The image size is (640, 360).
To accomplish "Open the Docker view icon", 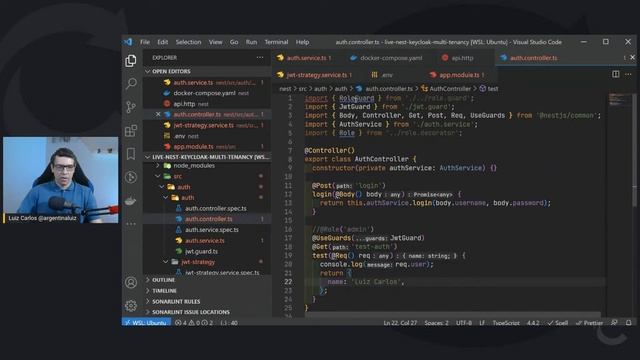I will [131, 201].
